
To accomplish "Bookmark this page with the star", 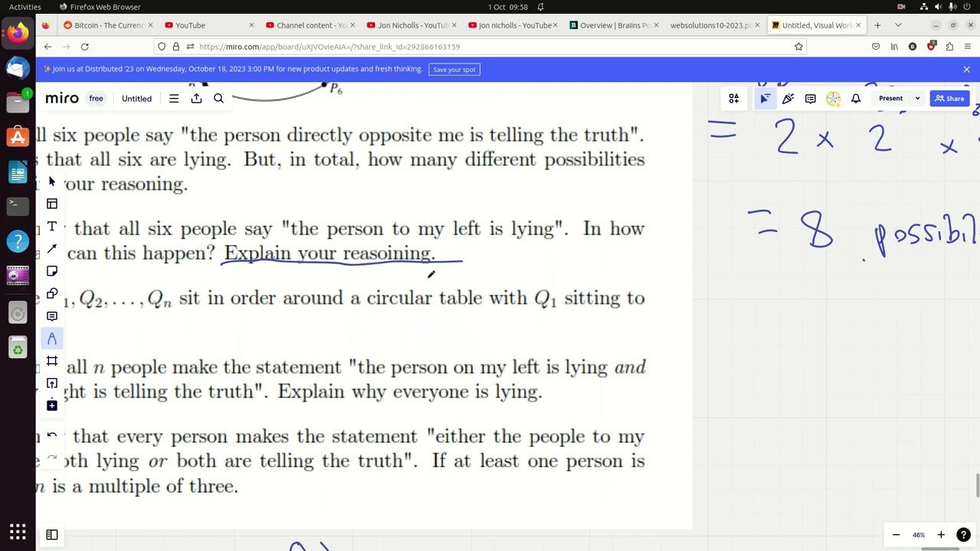I will click(x=799, y=47).
